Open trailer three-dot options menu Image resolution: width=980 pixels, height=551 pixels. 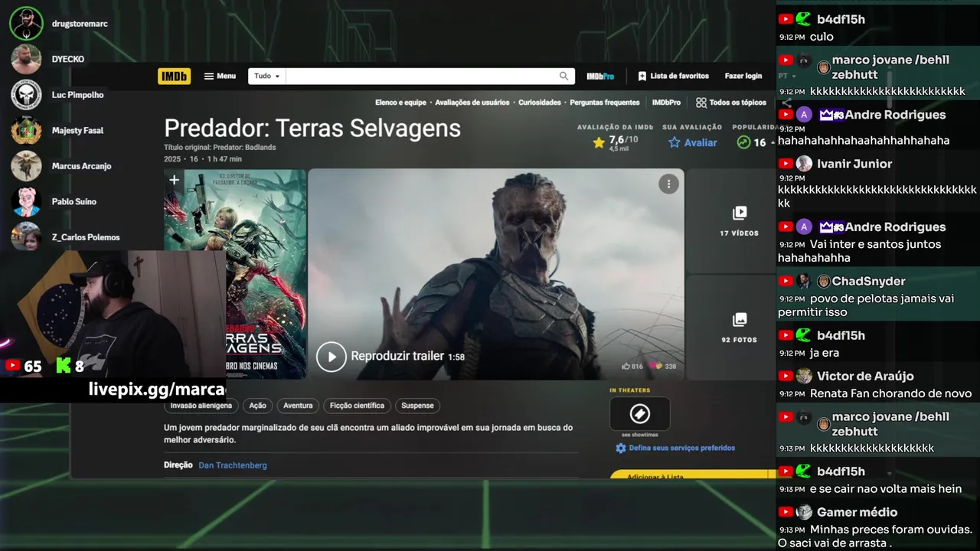click(668, 184)
